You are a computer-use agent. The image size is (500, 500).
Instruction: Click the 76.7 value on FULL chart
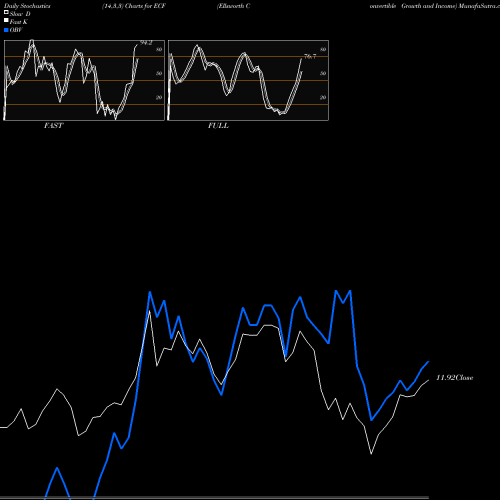[310, 56]
